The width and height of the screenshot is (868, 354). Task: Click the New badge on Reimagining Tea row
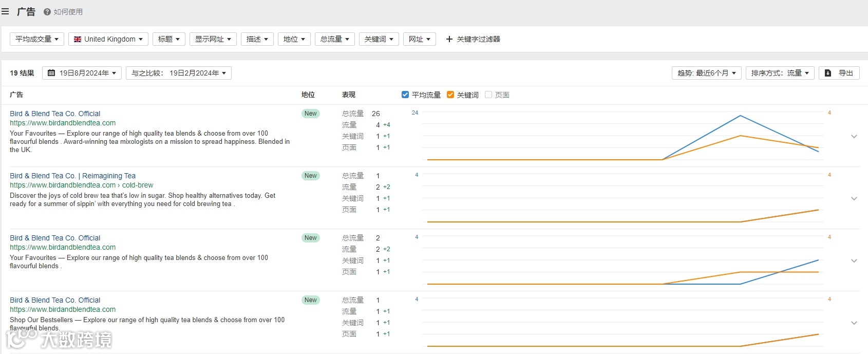[311, 176]
